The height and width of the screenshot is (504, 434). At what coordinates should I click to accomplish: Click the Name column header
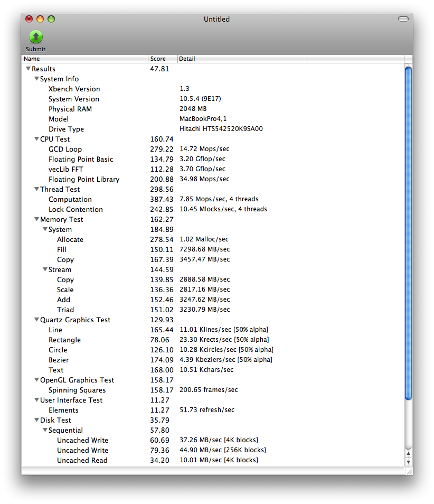85,59
